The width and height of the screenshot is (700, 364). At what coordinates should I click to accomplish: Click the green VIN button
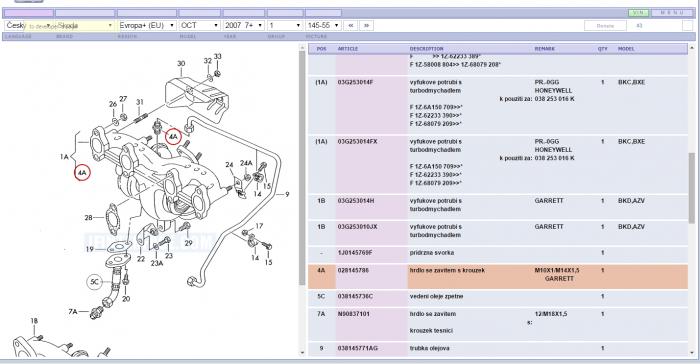(x=638, y=13)
